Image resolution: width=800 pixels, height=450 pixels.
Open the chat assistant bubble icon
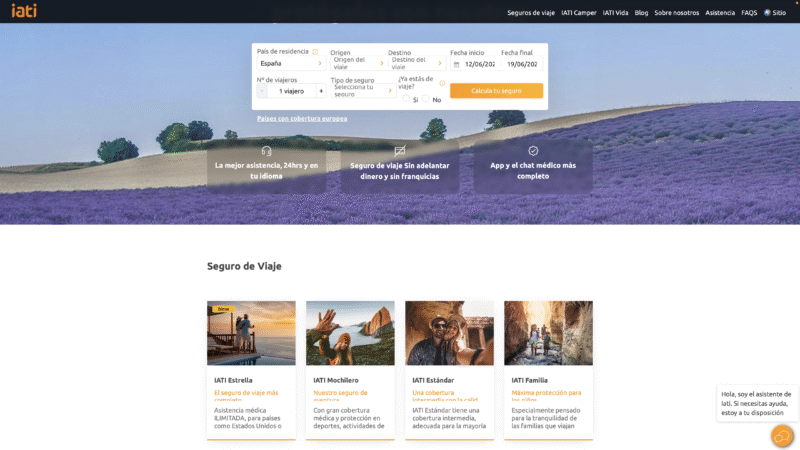click(x=782, y=436)
